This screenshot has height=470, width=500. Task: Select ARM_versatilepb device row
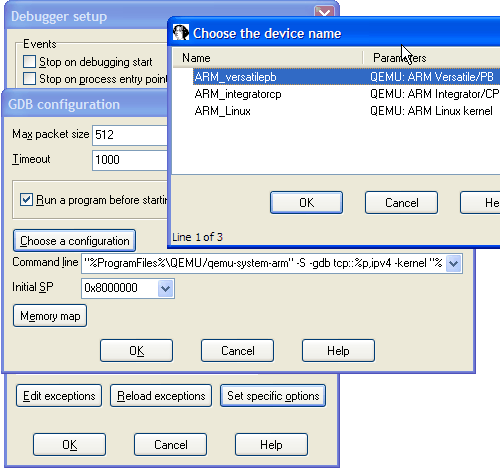coord(347,77)
